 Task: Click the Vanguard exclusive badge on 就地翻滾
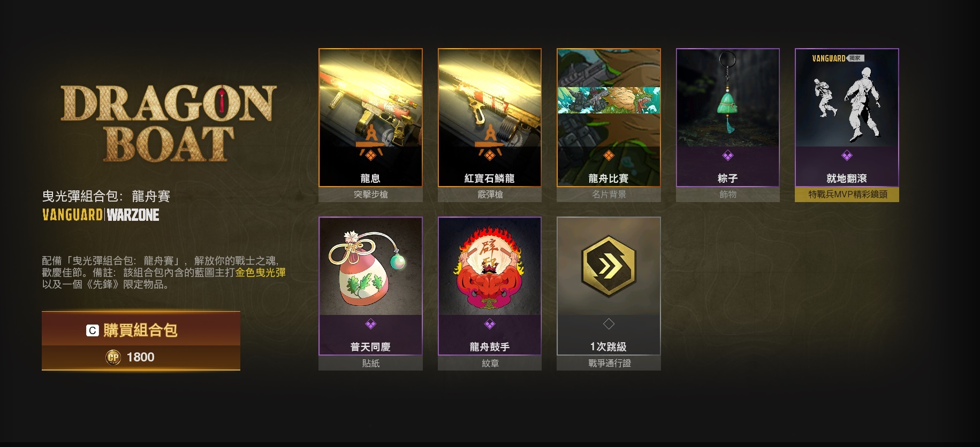pos(838,58)
